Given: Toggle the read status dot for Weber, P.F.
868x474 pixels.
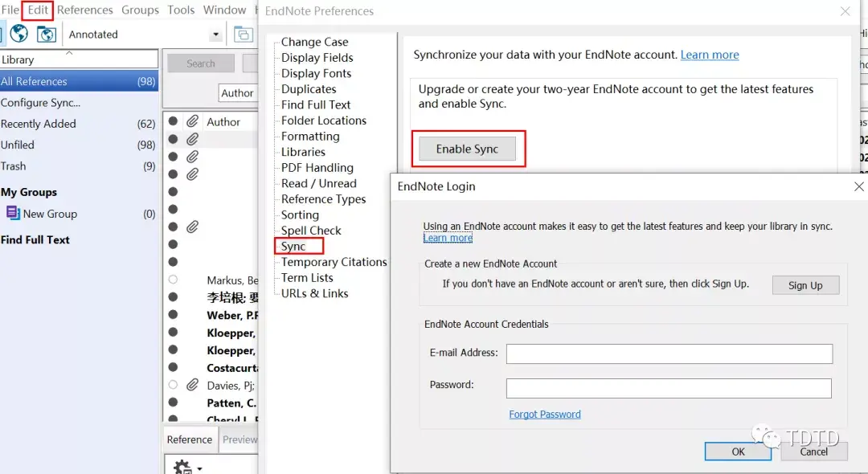Looking at the screenshot, I should [173, 315].
